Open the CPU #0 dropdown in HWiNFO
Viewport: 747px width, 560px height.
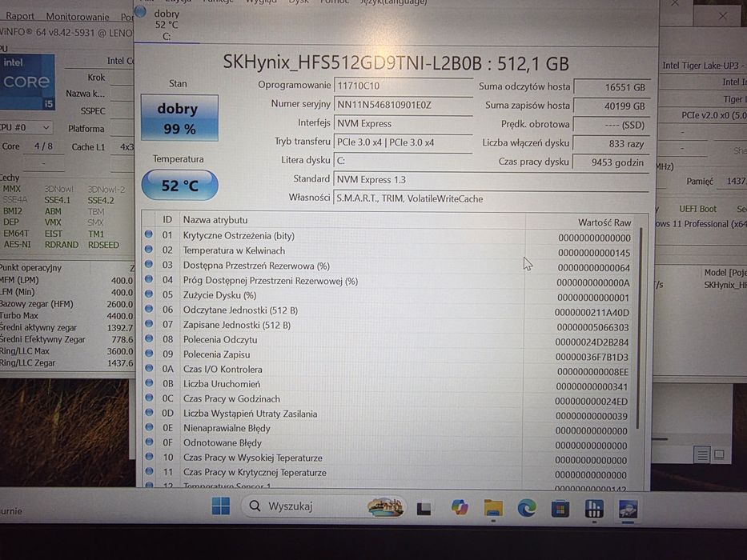[26, 128]
